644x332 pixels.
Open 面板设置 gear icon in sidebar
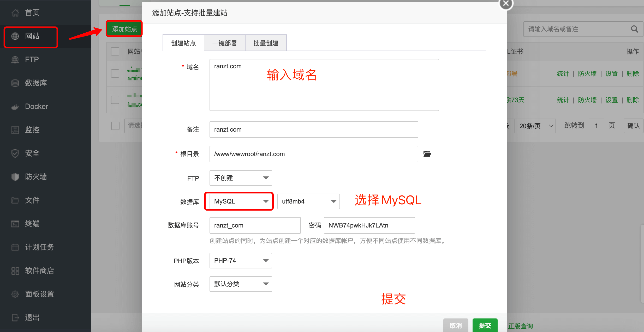[15, 294]
